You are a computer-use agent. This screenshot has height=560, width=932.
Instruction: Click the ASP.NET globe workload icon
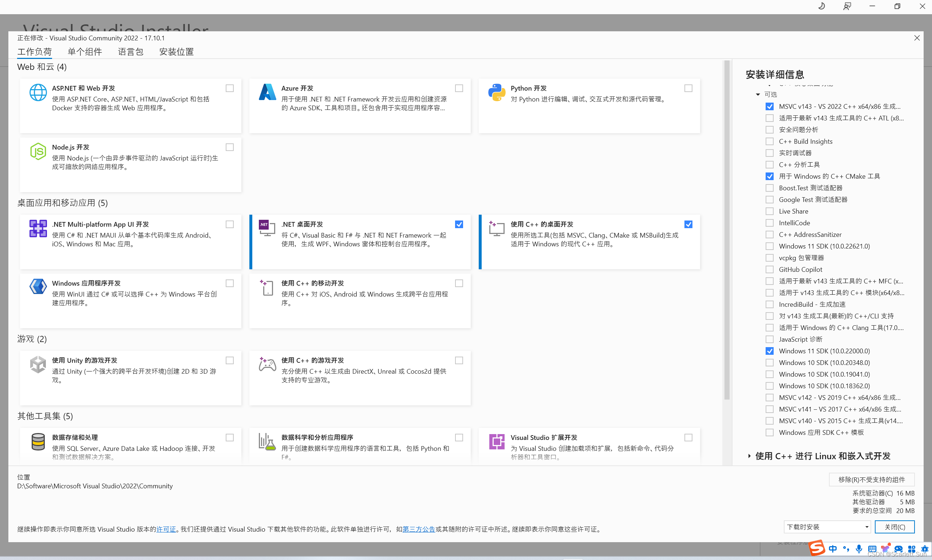tap(38, 92)
